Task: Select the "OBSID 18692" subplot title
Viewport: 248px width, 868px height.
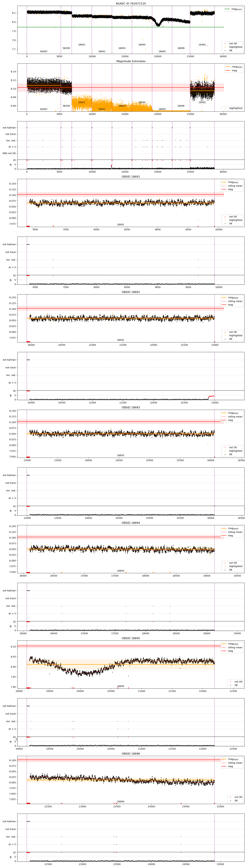Action: [131, 292]
